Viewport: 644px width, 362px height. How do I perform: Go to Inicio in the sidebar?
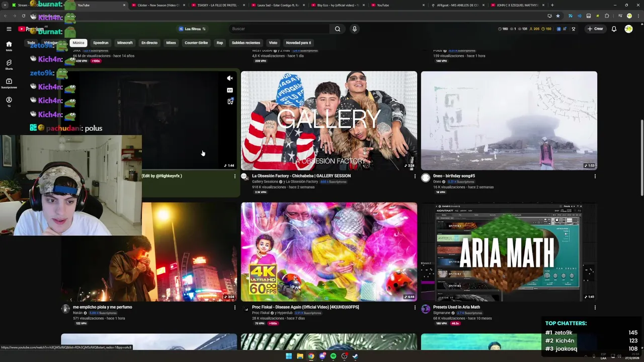[x=9, y=46]
